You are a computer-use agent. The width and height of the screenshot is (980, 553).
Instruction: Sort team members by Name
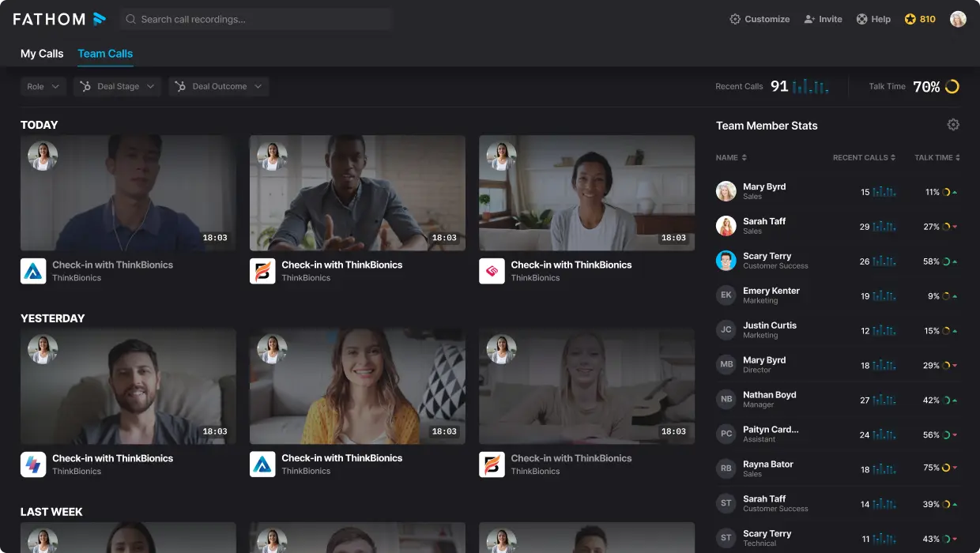(x=731, y=158)
